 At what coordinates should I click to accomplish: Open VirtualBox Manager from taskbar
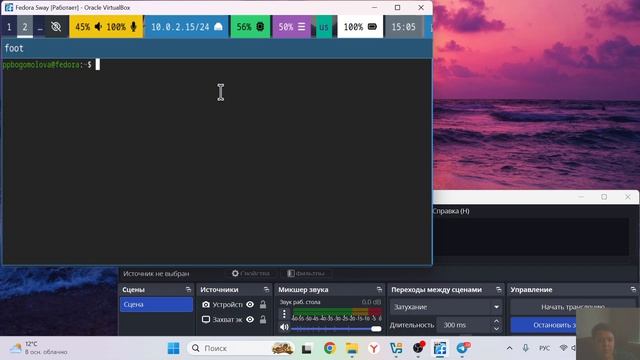pos(396,348)
